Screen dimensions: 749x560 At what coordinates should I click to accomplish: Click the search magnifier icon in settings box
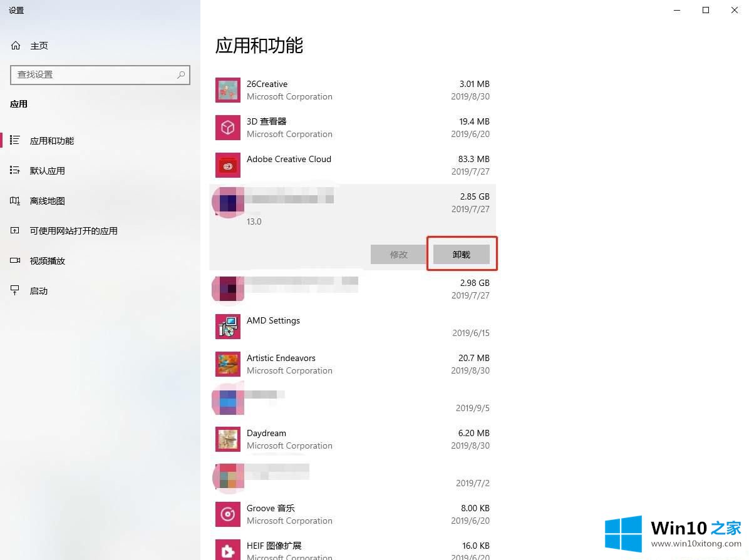click(x=181, y=75)
